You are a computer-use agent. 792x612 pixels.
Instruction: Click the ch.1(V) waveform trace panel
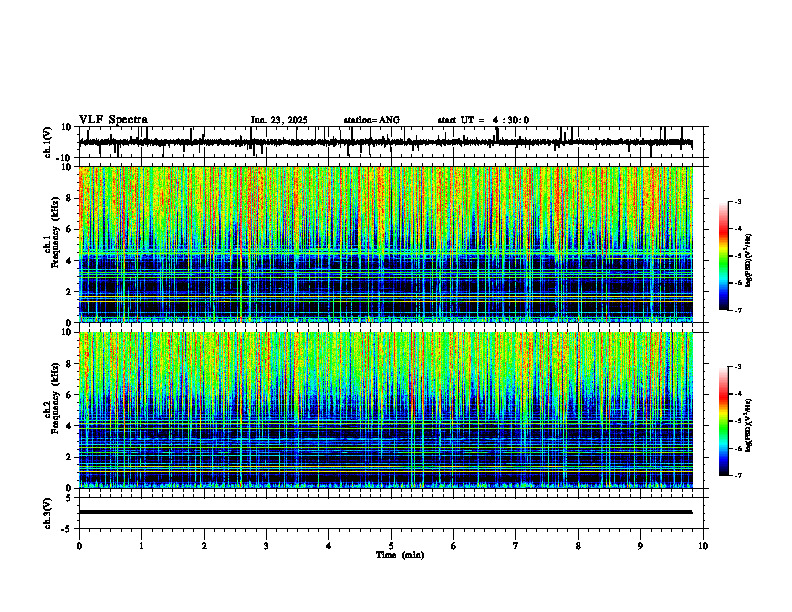tap(393, 142)
